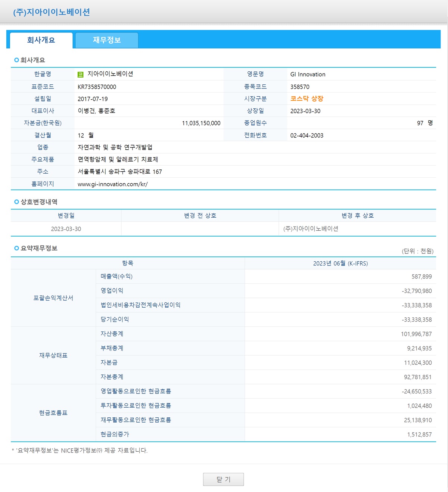Click the 당기순이익 row label
The height and width of the screenshot is (492, 448).
point(115,319)
